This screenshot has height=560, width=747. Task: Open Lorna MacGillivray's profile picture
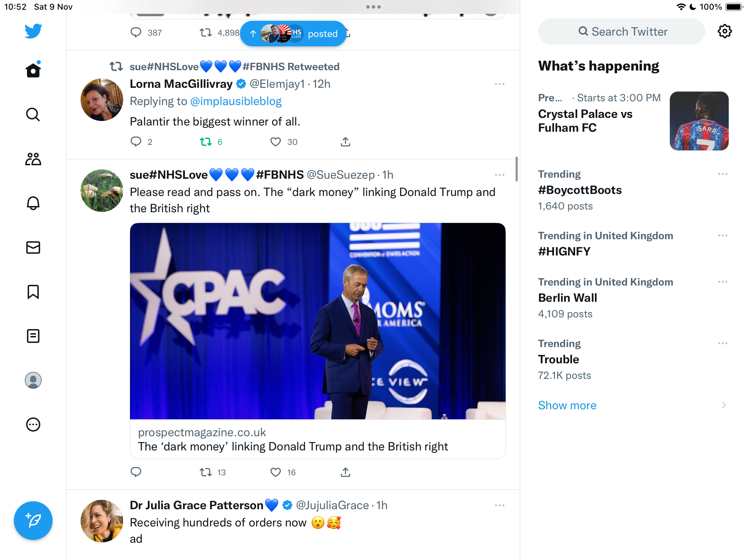click(x=102, y=100)
